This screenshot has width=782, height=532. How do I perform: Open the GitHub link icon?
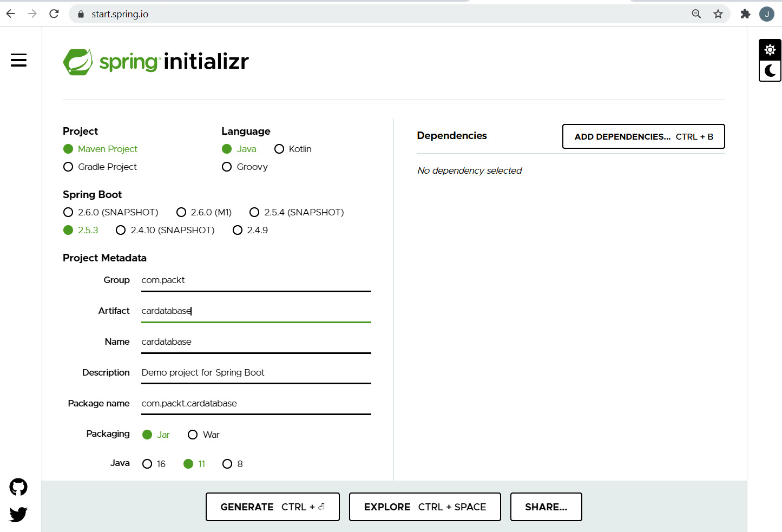pyautogui.click(x=18, y=487)
